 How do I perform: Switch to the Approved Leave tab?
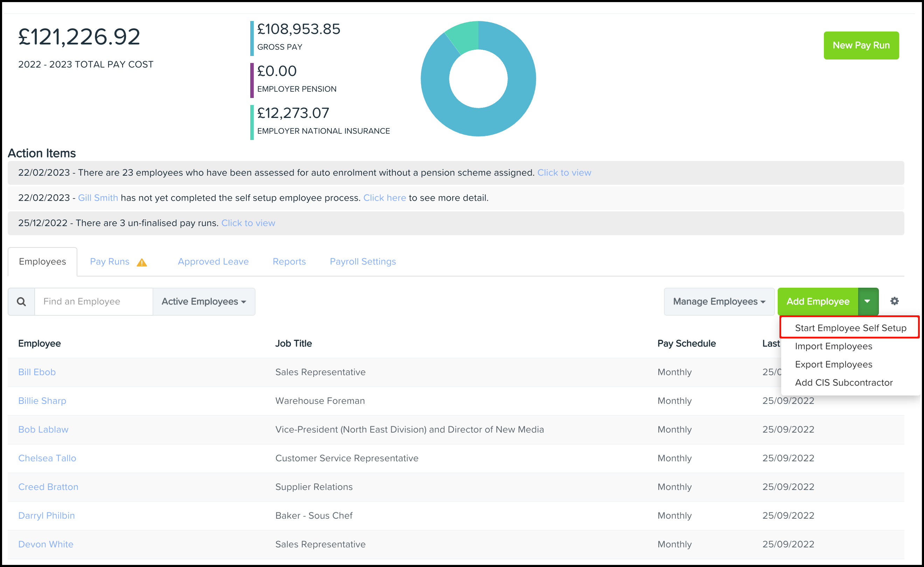(x=213, y=261)
